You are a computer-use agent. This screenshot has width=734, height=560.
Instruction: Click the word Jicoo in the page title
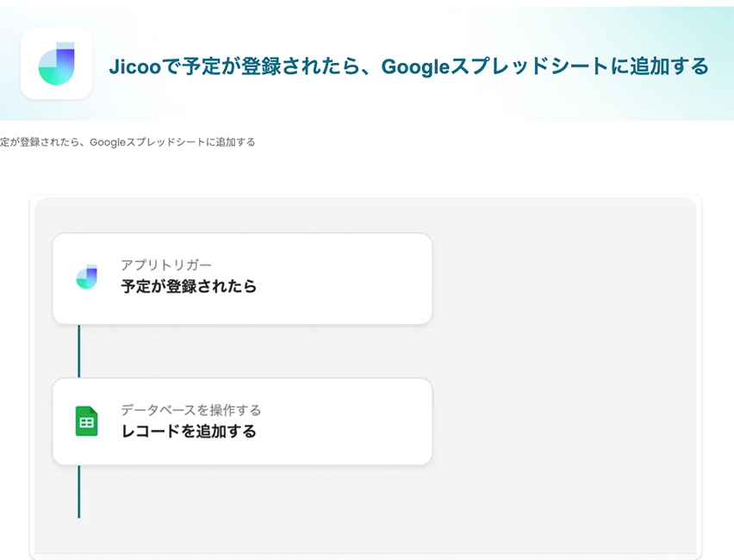135,66
